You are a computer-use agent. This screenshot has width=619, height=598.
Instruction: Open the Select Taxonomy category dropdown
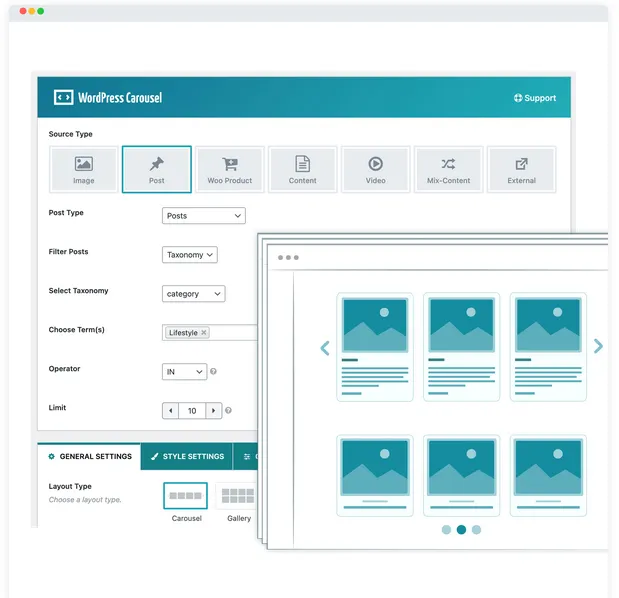point(193,294)
